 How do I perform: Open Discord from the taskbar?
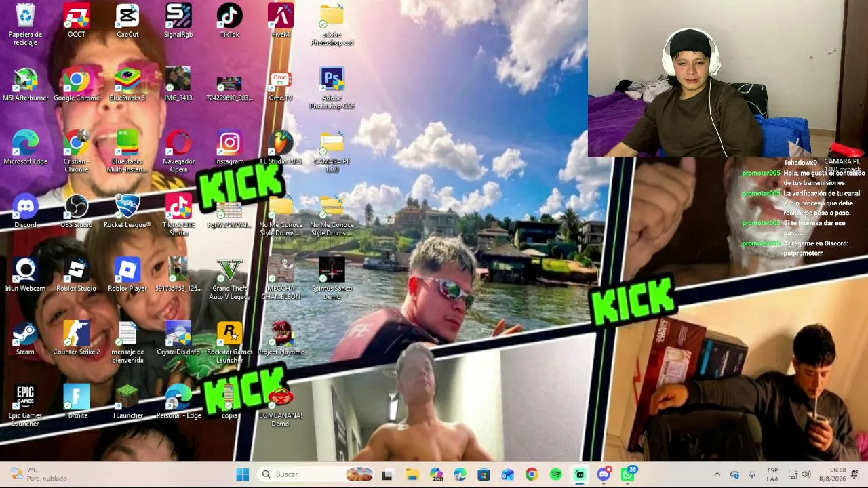click(604, 474)
